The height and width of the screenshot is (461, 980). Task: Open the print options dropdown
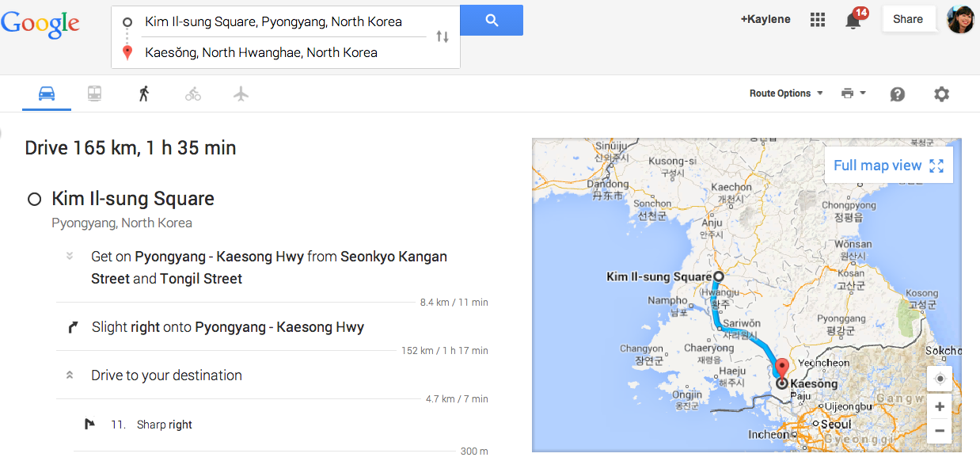click(853, 93)
